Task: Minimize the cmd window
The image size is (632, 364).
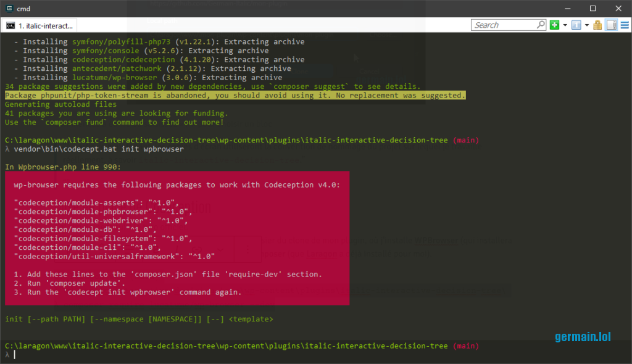Action: tap(565, 8)
